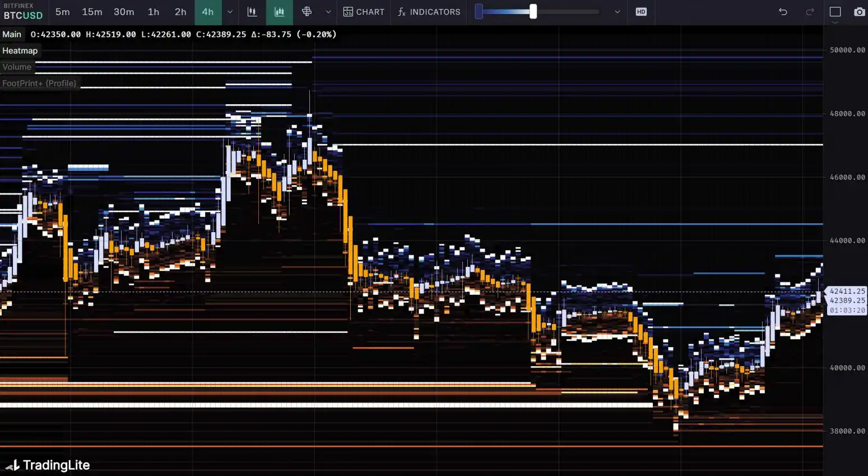Click the crosshair cursor tool icon
Viewport: 868px width, 476px height.
(307, 12)
